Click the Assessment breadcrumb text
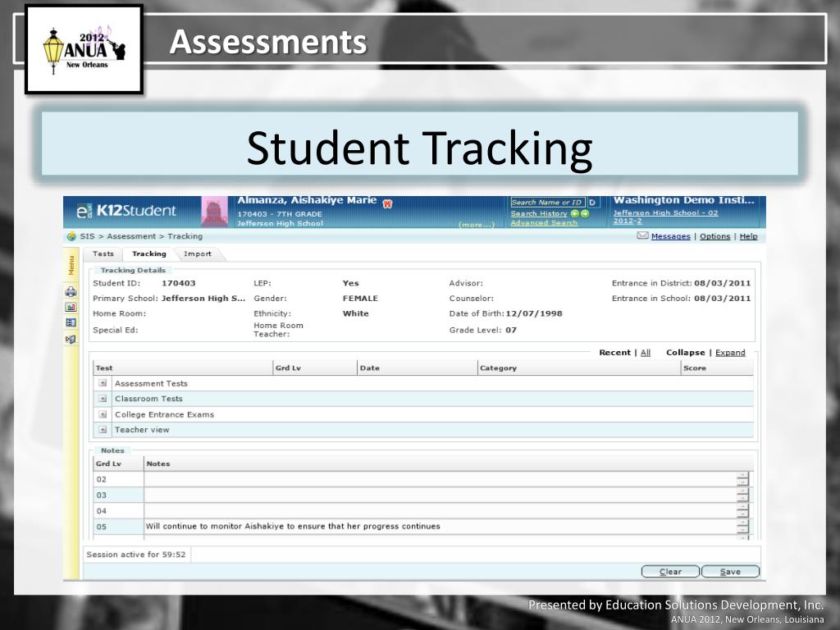 click(x=131, y=236)
